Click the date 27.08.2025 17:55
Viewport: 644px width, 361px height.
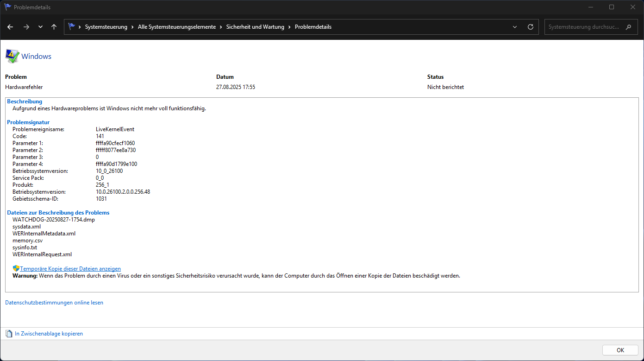coord(236,87)
